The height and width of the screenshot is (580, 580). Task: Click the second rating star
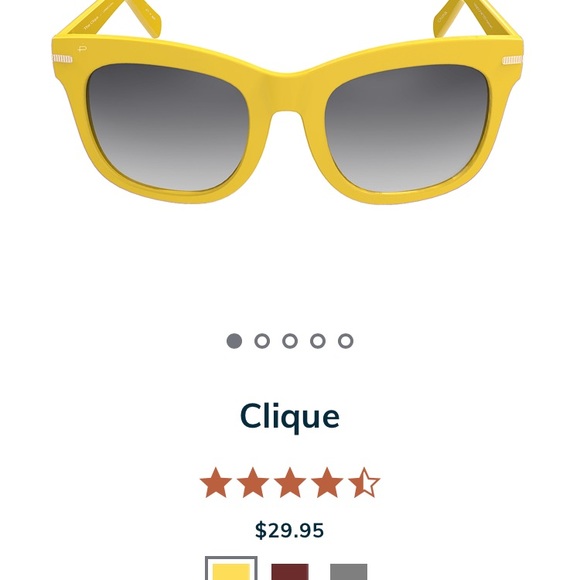point(253,483)
